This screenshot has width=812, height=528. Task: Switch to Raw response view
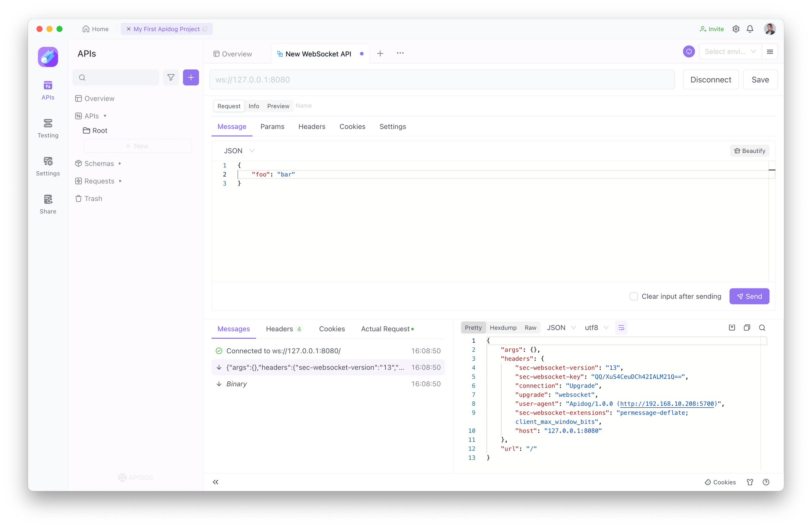click(x=531, y=327)
